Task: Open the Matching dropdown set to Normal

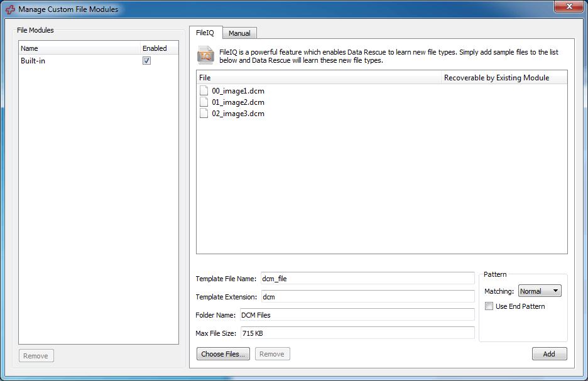Action: click(x=540, y=291)
